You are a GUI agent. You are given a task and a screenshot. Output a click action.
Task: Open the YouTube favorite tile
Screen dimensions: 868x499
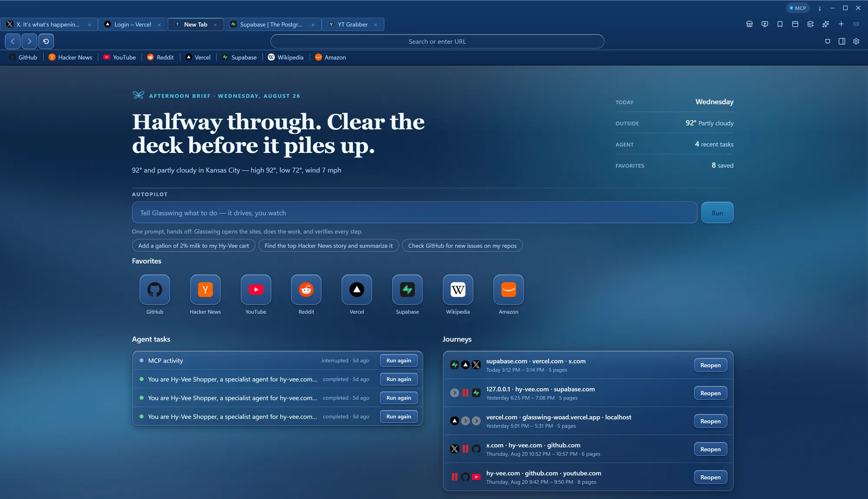[256, 290]
